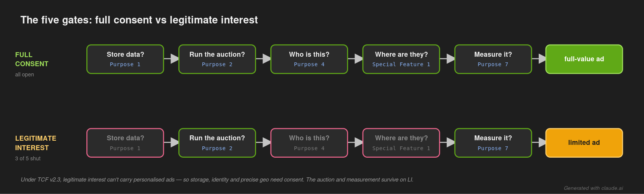Click the green full-value ad box
This screenshot has height=194, width=644.
click(x=584, y=59)
